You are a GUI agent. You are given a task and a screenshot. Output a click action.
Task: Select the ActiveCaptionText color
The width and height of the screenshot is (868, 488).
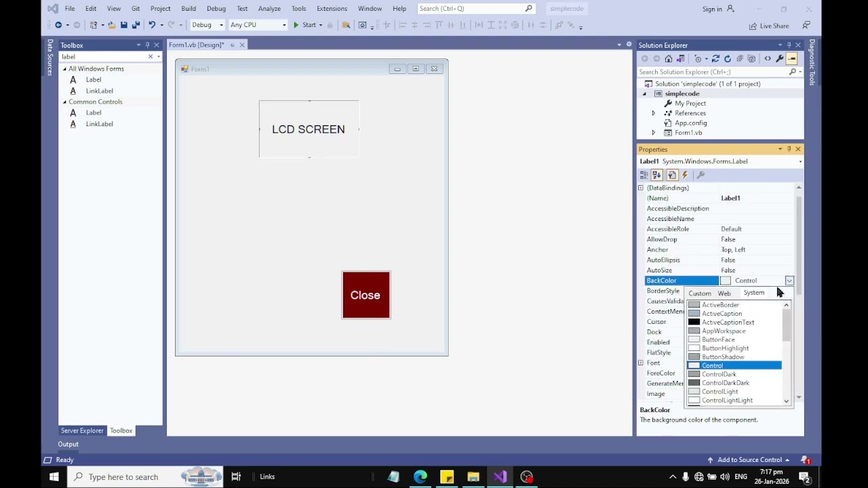point(728,322)
